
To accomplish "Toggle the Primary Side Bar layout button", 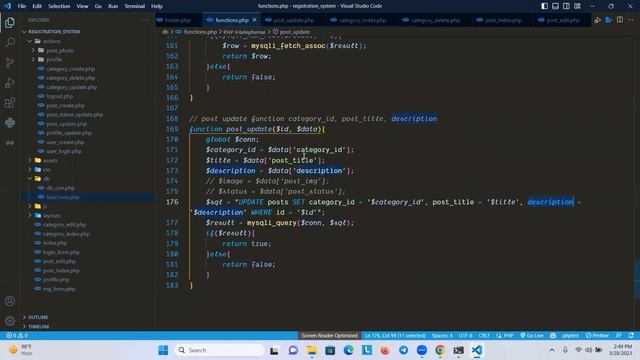I will point(544,6).
